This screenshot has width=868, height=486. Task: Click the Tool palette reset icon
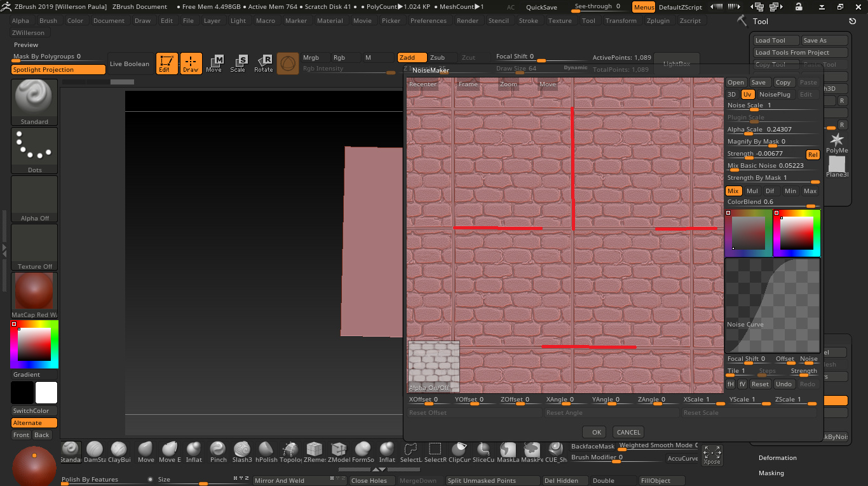(852, 21)
